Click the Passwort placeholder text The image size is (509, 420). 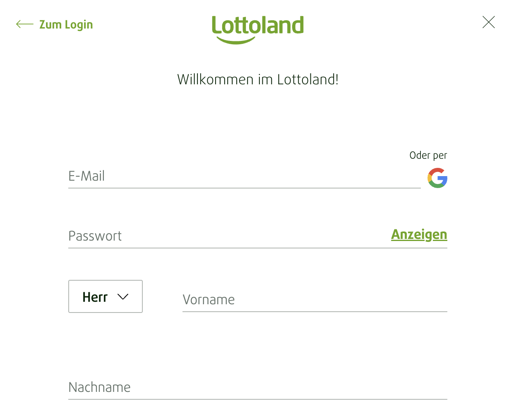[95, 236]
